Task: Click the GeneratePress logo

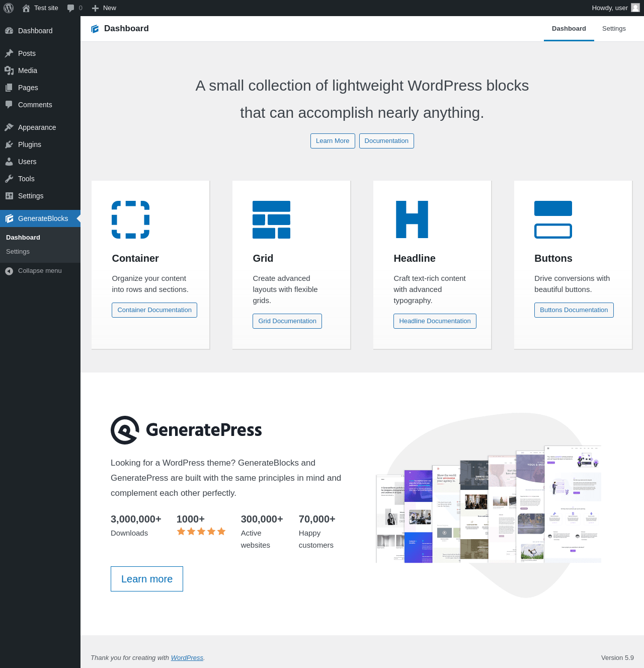Action: click(186, 430)
